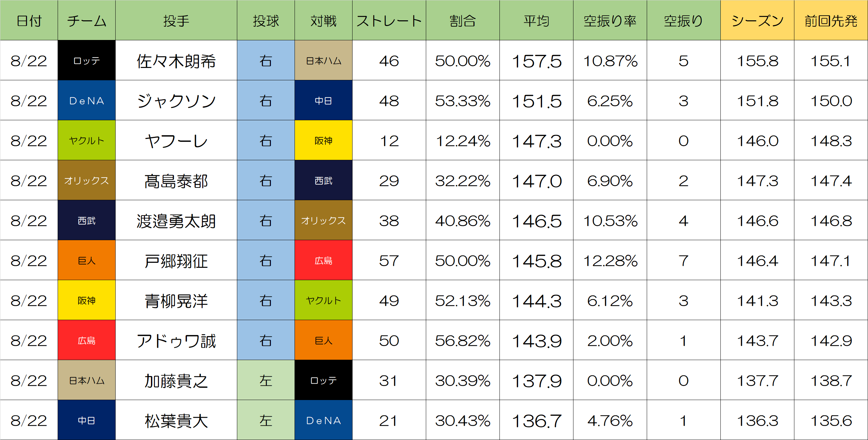The image size is (868, 440).
Task: Click the 日付 column header
Action: [x=29, y=21]
